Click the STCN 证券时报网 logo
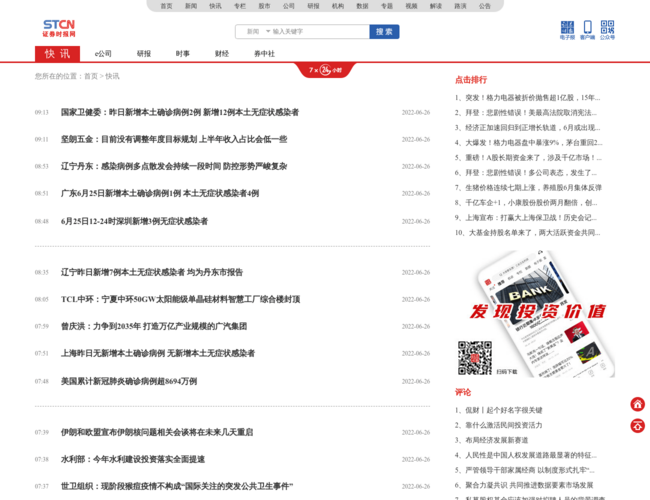The image size is (650, 500). pyautogui.click(x=59, y=28)
